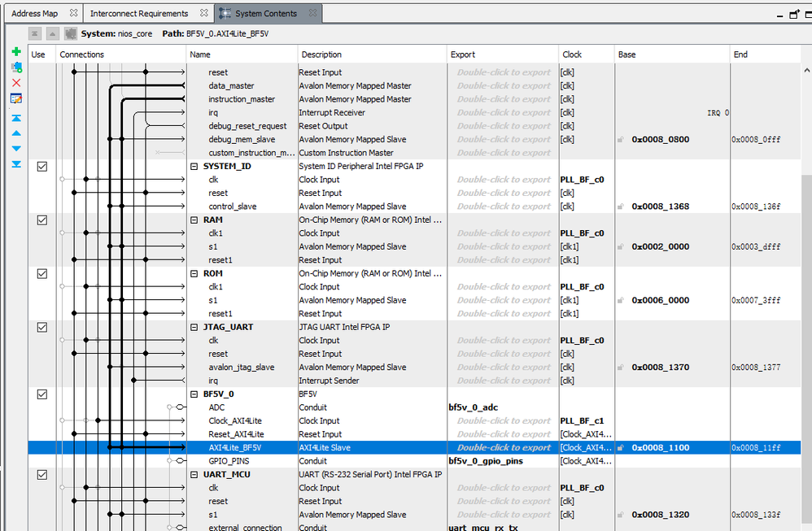Select the debug_mem_slave interface name
The height and width of the screenshot is (531, 812).
[242, 139]
